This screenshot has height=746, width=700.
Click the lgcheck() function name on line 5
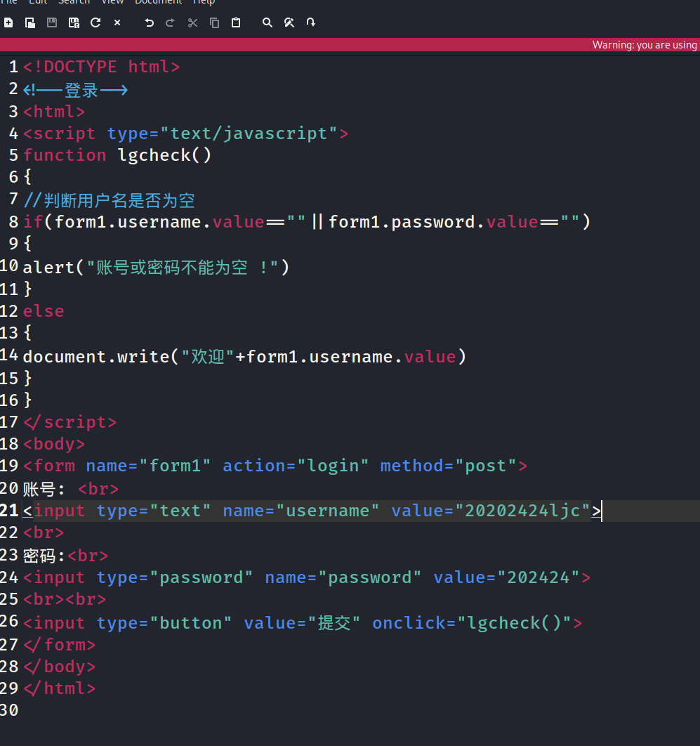[164, 155]
